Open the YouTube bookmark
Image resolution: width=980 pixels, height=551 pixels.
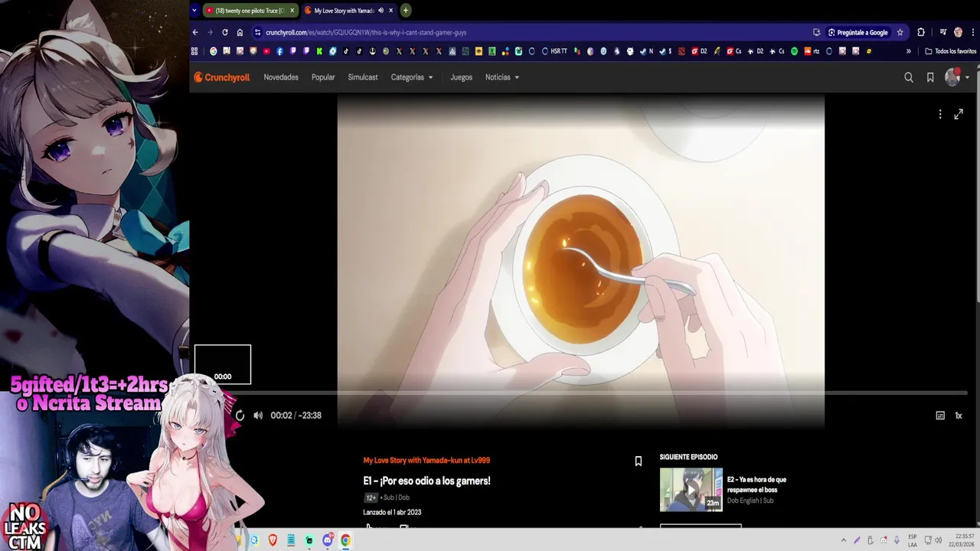click(266, 51)
